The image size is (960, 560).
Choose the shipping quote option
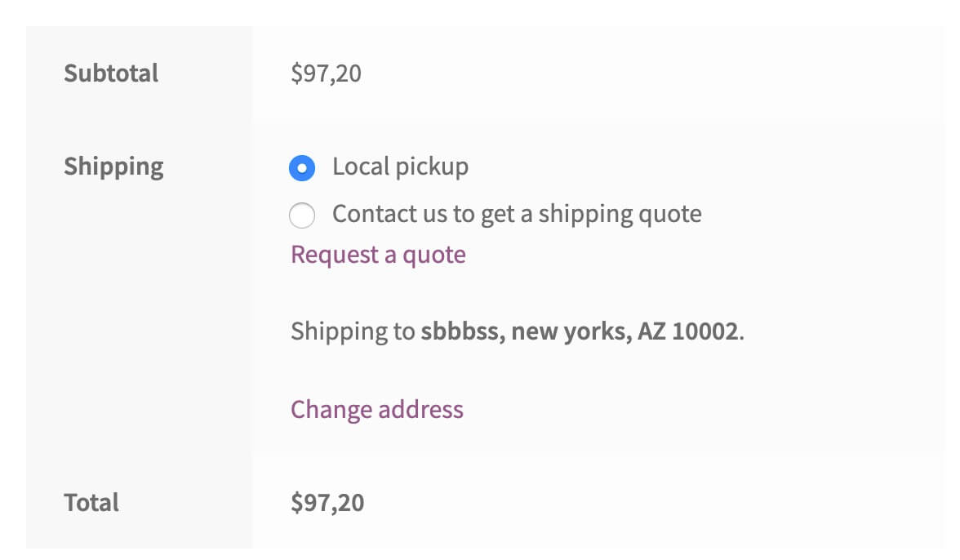[302, 215]
